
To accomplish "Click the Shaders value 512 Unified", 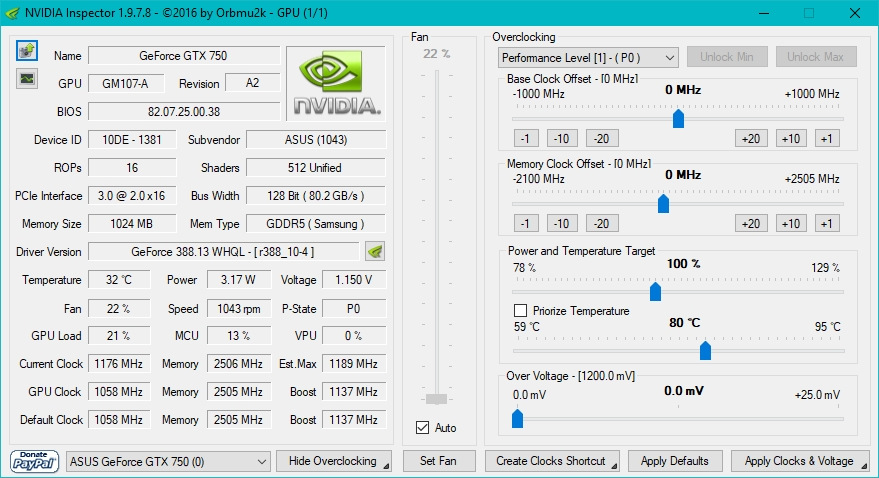I will [316, 168].
